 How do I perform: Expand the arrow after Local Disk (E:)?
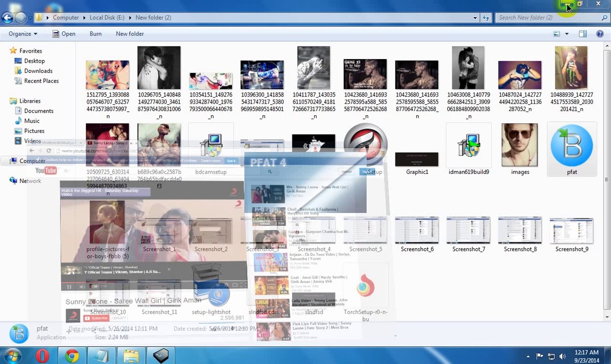pos(130,17)
